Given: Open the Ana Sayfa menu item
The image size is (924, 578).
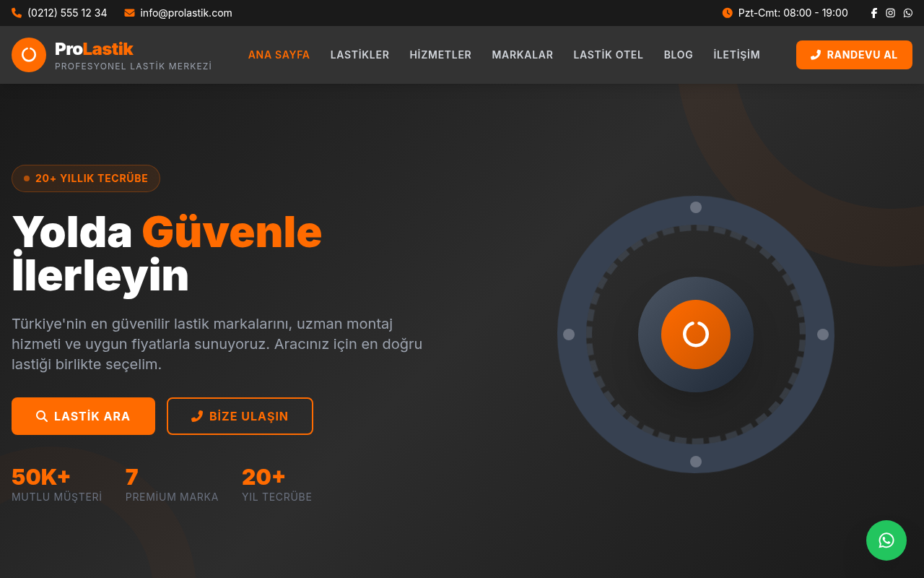Looking at the screenshot, I should 279,55.
